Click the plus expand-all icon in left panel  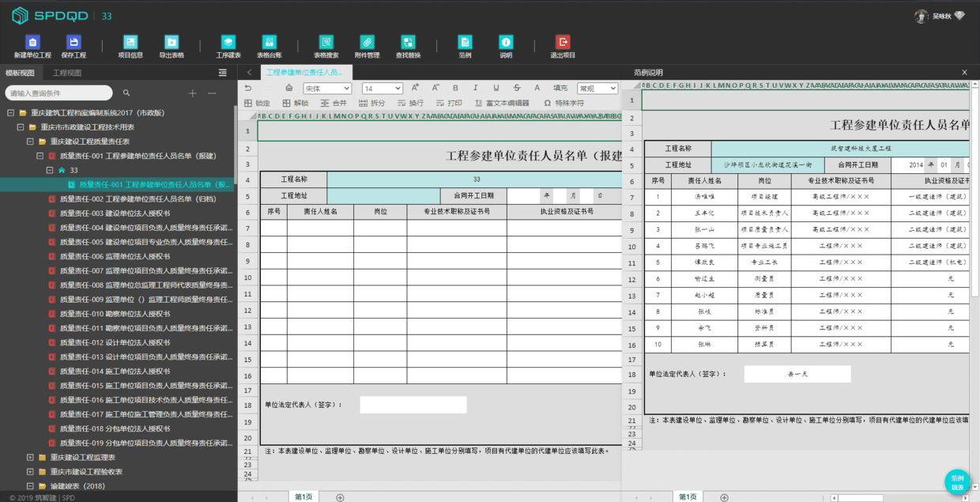[x=192, y=93]
